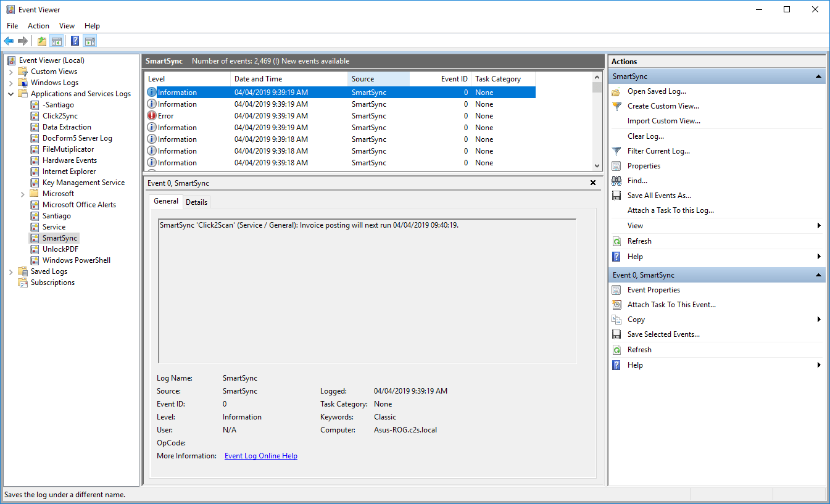Click the Create Custom View funnel icon
The height and width of the screenshot is (504, 830).
[x=616, y=106]
